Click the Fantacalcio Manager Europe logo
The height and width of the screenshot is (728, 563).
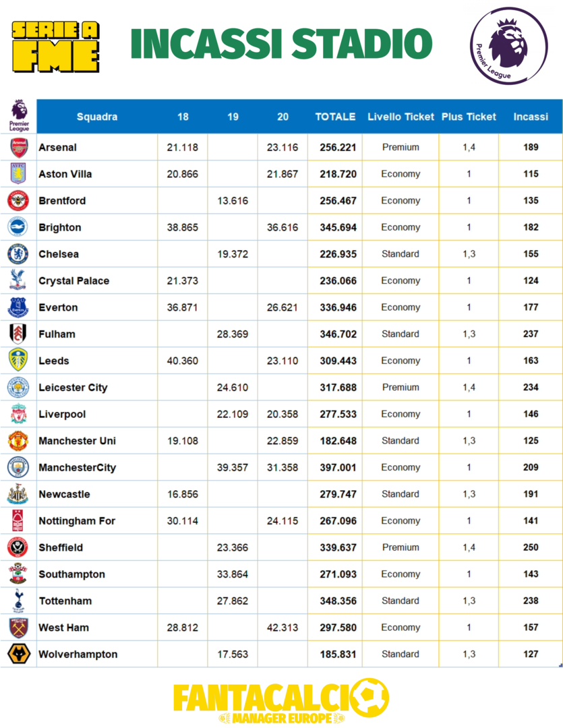click(x=281, y=701)
